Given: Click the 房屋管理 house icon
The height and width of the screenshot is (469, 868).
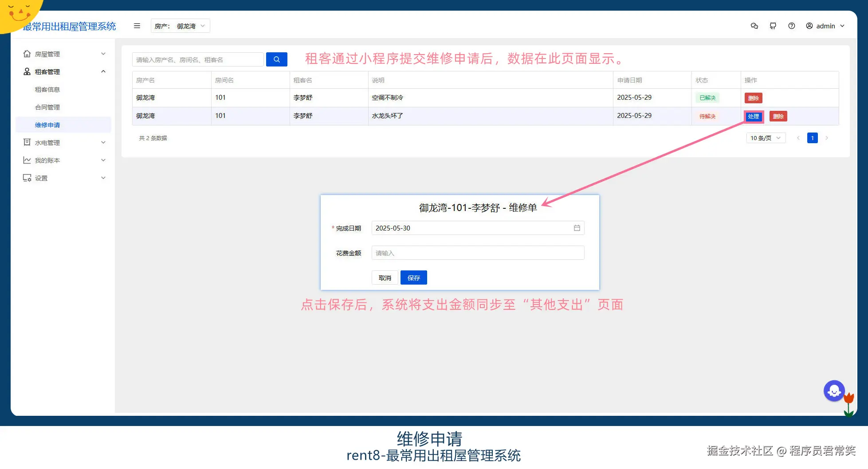Looking at the screenshot, I should point(27,54).
